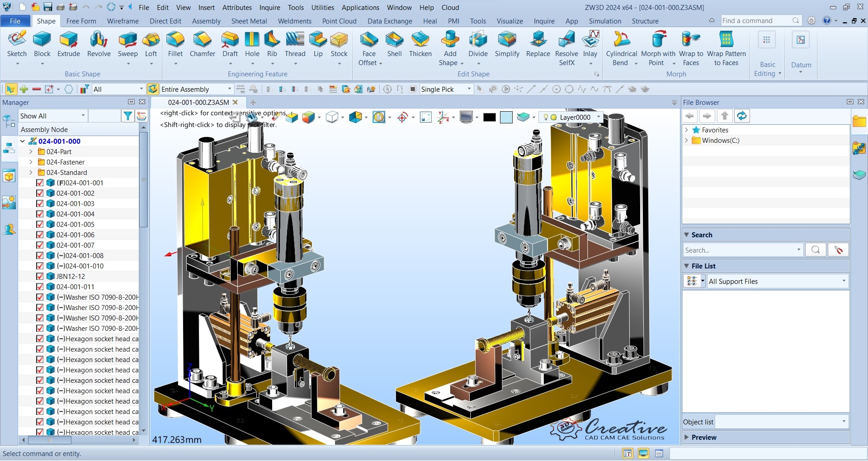The height and width of the screenshot is (461, 868).
Task: Open the Entire Assembly dropdown
Action: 197,89
